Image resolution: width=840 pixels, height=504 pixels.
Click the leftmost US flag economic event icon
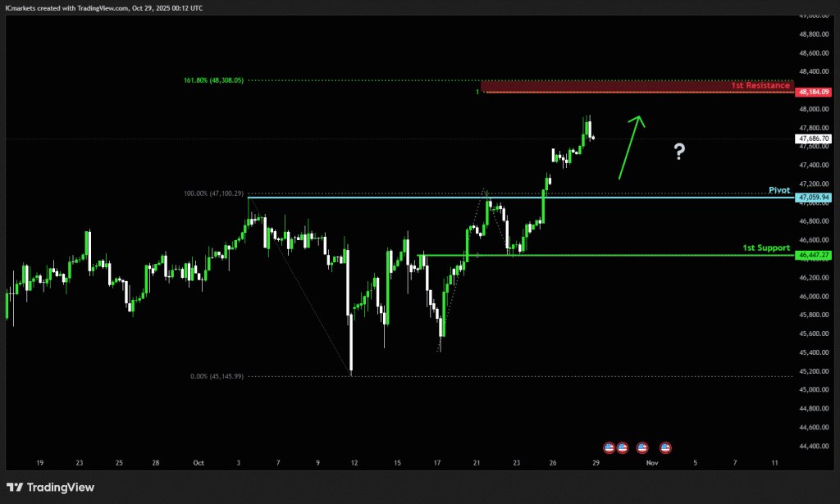609,447
